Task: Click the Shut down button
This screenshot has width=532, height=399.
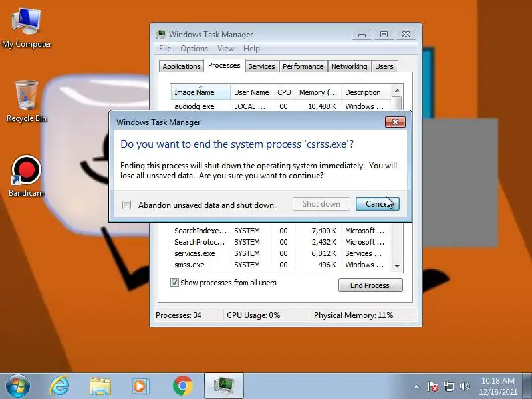Action: [x=321, y=204]
